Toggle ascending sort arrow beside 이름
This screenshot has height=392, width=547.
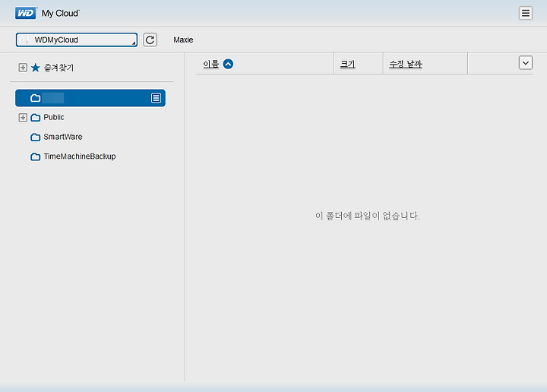[228, 64]
